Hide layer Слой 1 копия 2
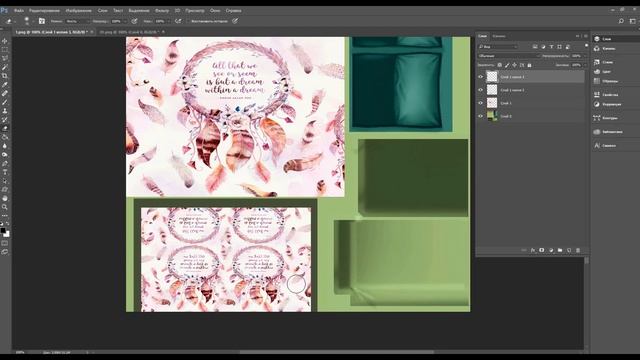 [480, 77]
